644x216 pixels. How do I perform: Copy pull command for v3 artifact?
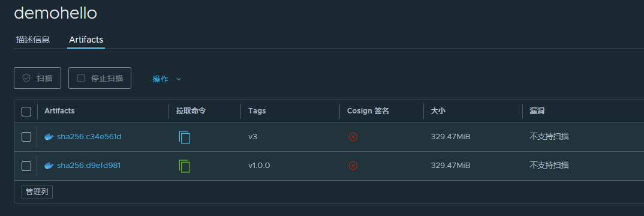click(185, 137)
